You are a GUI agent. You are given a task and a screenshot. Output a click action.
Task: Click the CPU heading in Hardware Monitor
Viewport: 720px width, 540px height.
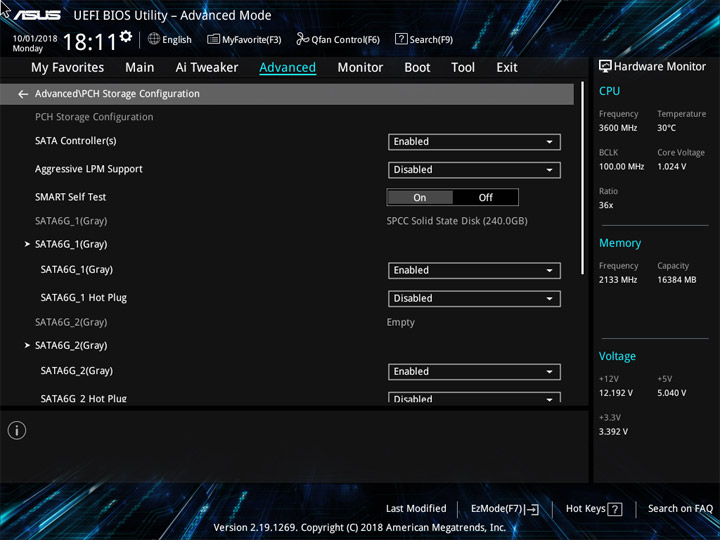click(x=609, y=91)
